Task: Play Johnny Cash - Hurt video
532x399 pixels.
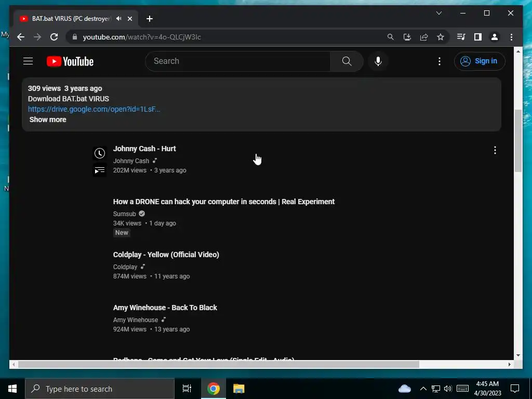Action: (144, 149)
